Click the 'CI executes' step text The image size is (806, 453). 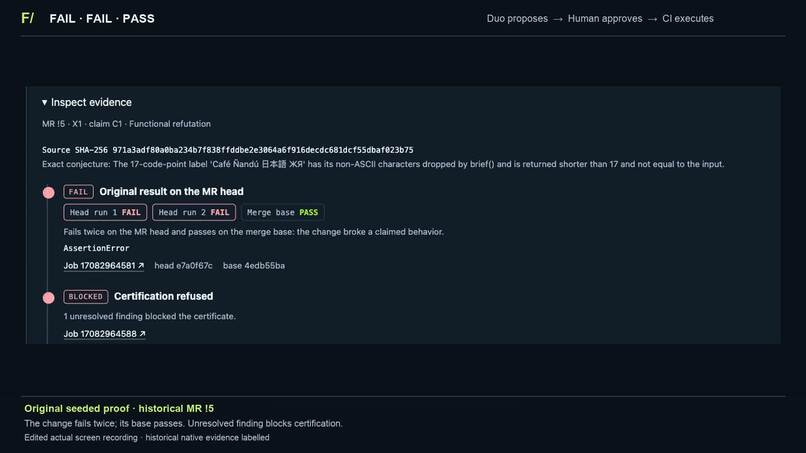(688, 19)
